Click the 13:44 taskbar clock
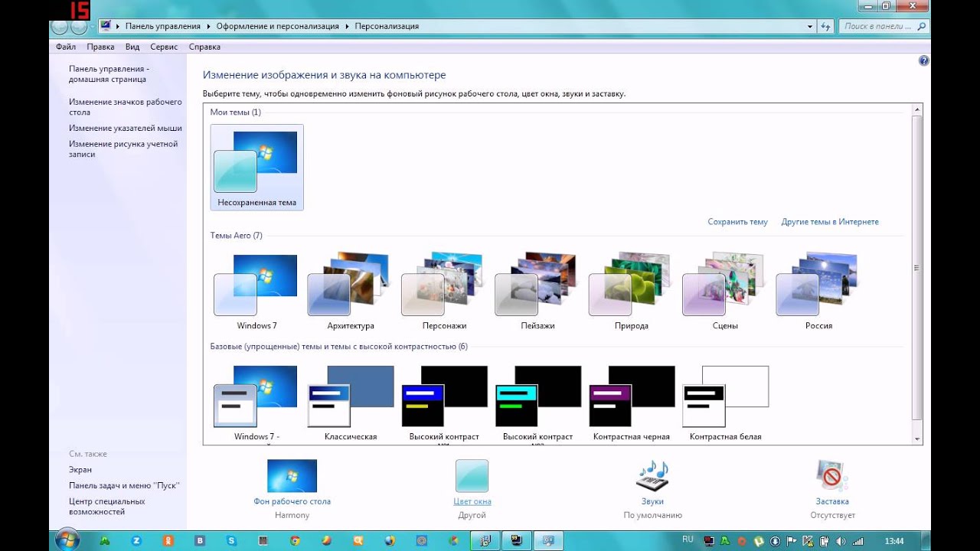Image resolution: width=980 pixels, height=551 pixels. point(894,540)
